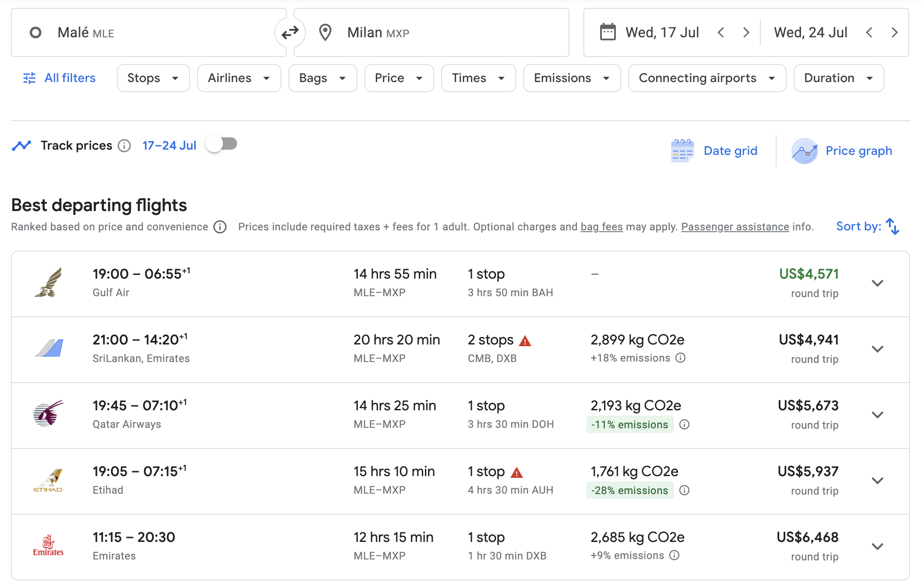Open the Duration filter dropdown

click(839, 78)
